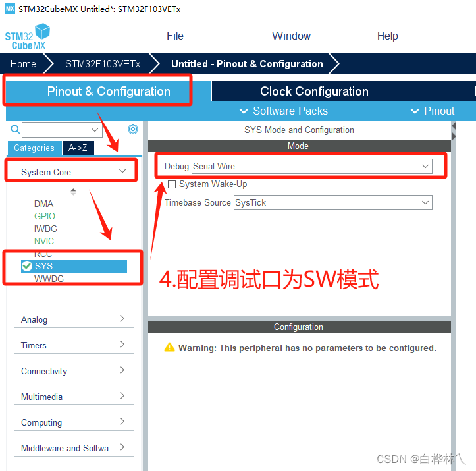Click the collapse arrow beside Mode panel
Image resolution: width=476 pixels, height=471 pixels.
tap(454, 126)
